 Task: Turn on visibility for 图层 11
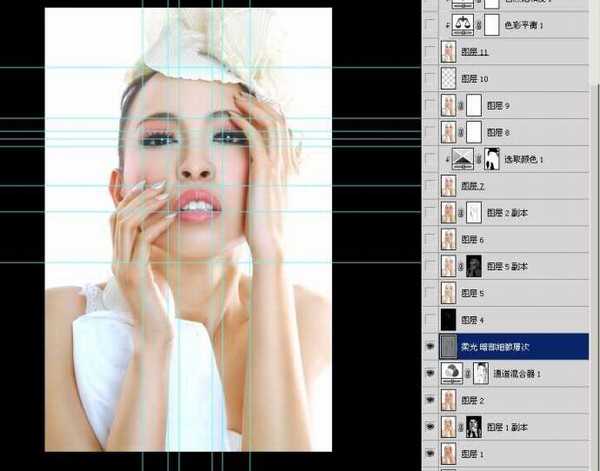(x=430, y=51)
